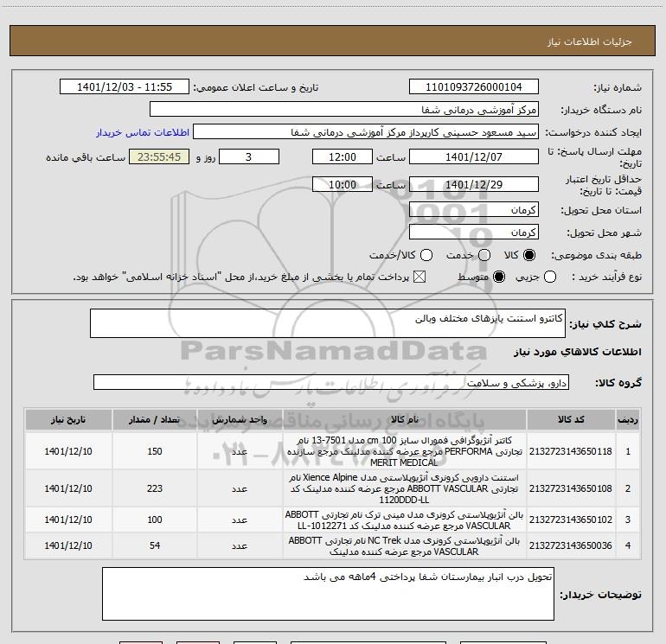The height and width of the screenshot is (644, 666).
Task: Select the کالا radio button
Action: tap(529, 255)
